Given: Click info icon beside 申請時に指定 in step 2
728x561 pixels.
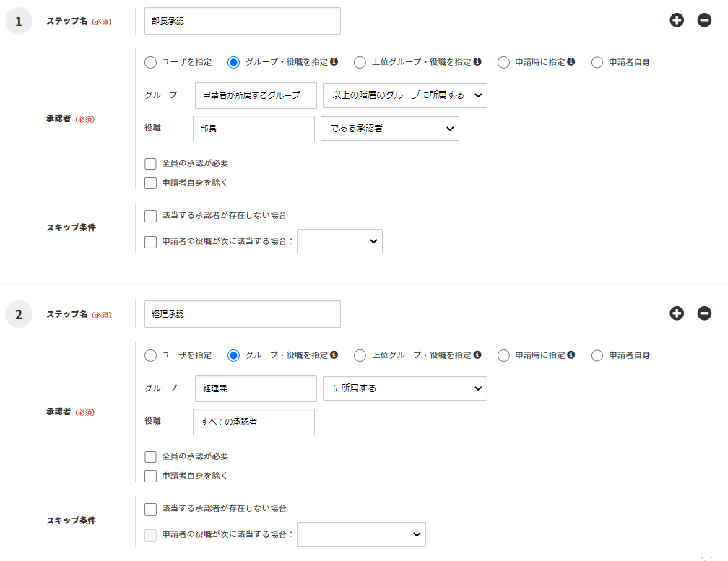Looking at the screenshot, I should (x=571, y=355).
